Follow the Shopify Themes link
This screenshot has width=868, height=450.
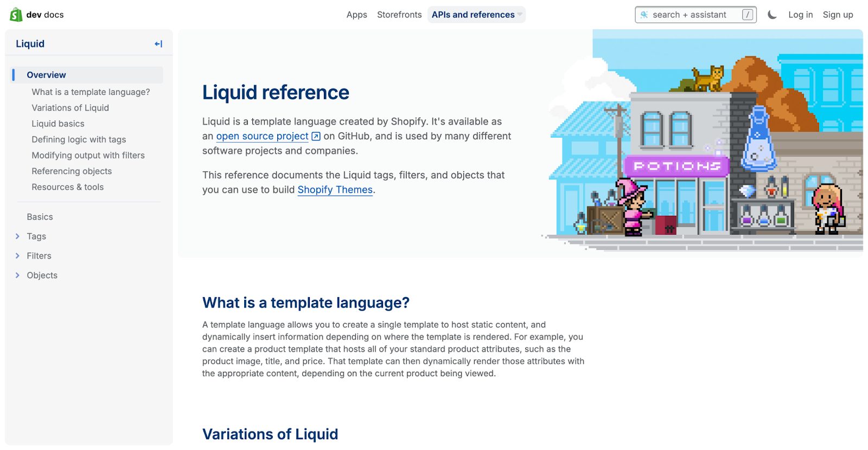coord(335,190)
